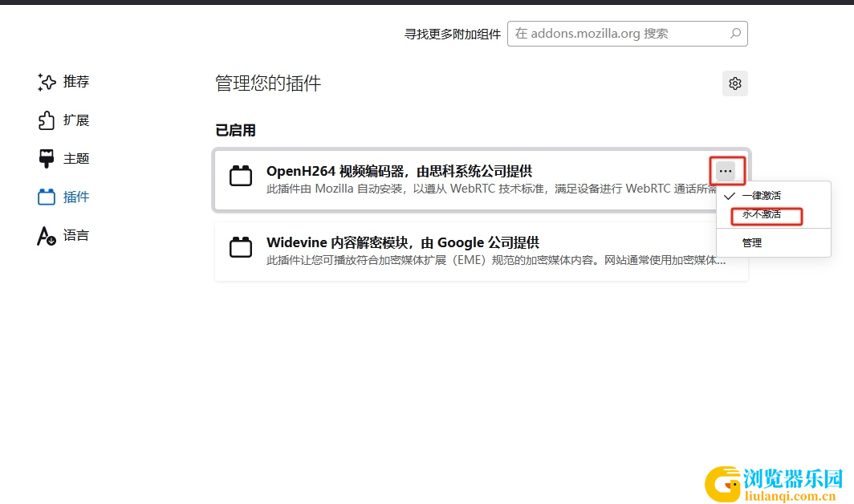Click the Widevine plugin icon
Screen dimensions: 854x504
[241, 247]
